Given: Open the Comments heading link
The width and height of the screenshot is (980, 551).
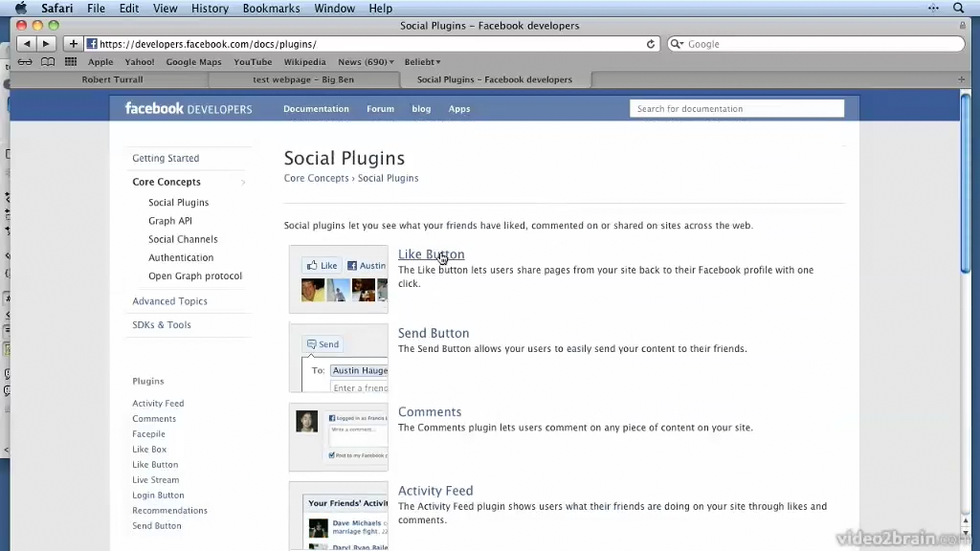Looking at the screenshot, I should [x=430, y=411].
